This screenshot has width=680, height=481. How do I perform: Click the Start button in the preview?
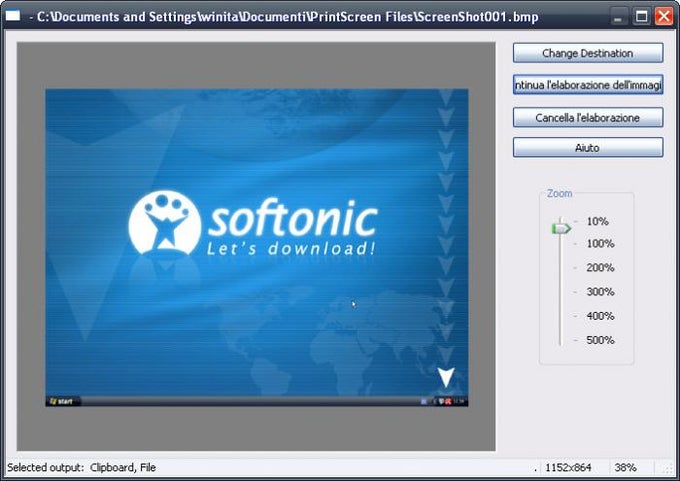[x=62, y=401]
